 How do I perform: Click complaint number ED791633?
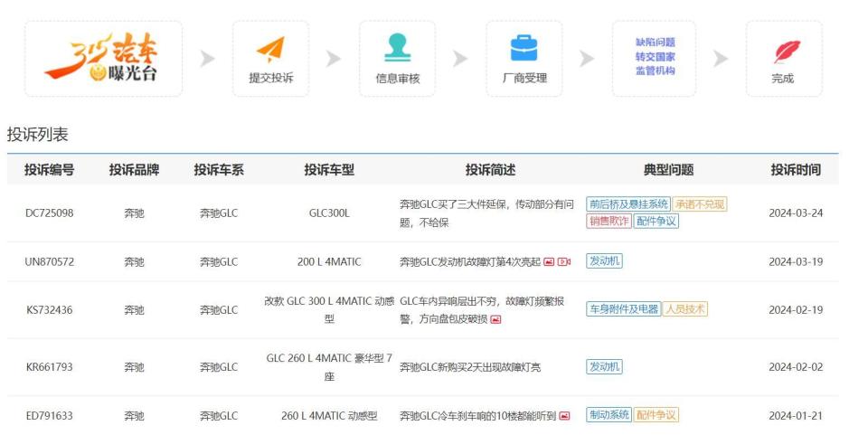pos(49,416)
